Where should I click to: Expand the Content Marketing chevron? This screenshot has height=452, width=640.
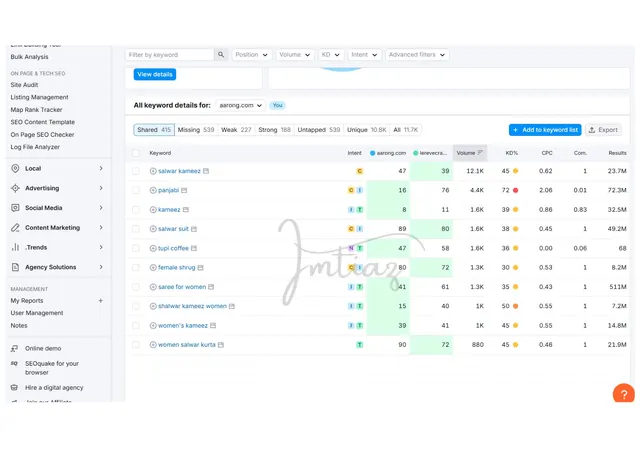101,227
